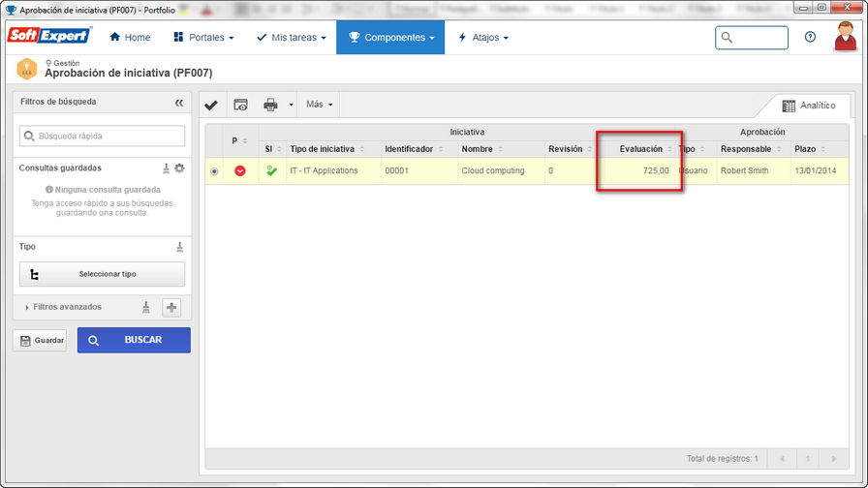
Task: Add an advanced filter with plus
Action: 171,308
